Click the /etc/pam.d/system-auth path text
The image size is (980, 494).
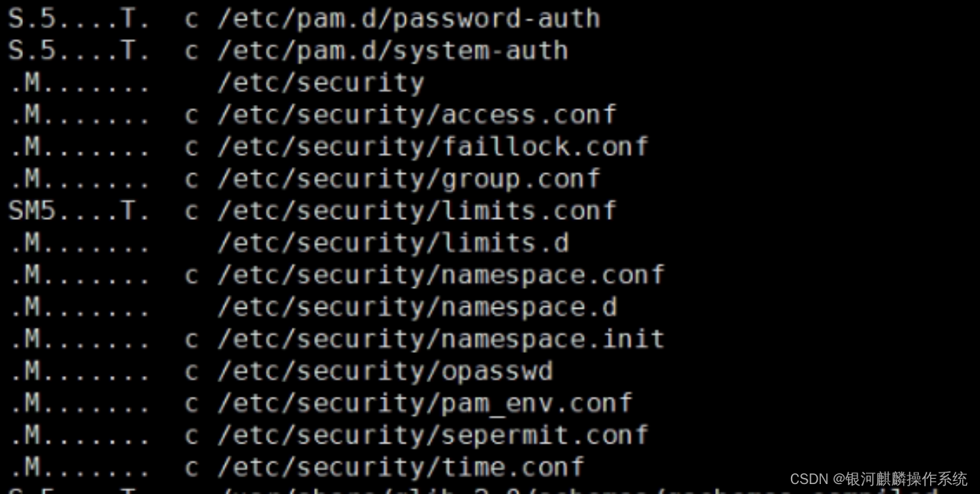coord(392,51)
